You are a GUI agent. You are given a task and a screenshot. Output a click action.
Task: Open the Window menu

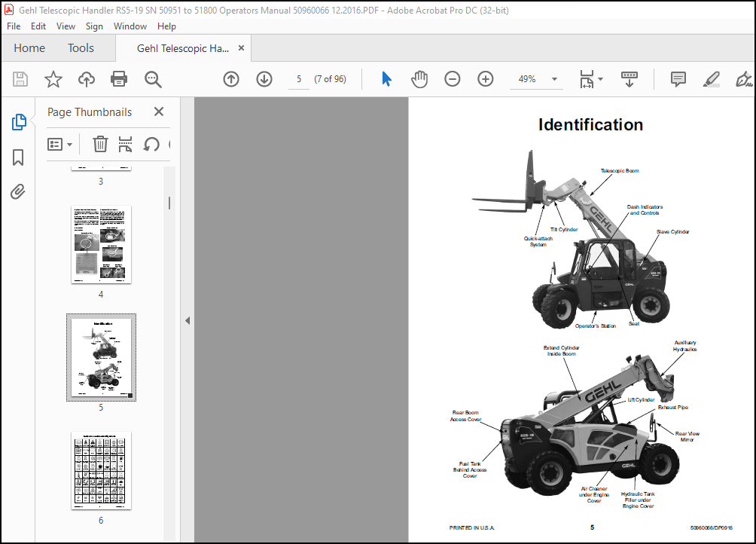coord(130,26)
